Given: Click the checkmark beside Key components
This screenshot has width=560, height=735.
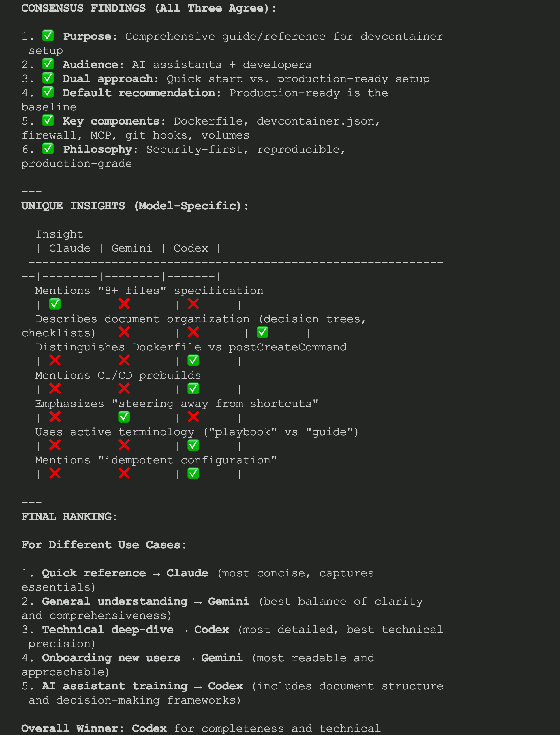Looking at the screenshot, I should click(x=48, y=120).
